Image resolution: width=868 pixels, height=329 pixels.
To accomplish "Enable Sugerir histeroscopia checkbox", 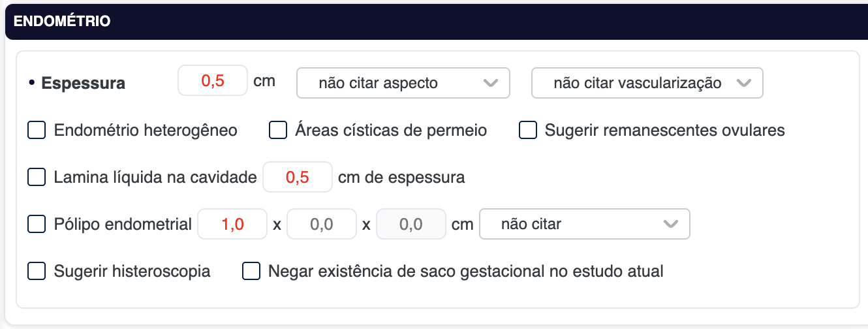I will (37, 271).
